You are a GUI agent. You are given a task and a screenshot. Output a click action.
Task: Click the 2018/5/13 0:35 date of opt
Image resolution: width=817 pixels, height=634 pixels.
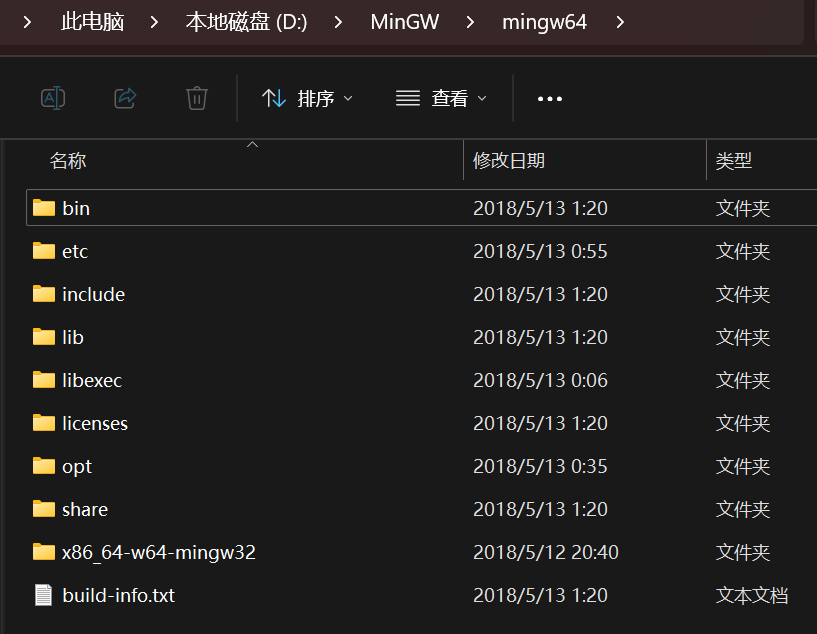point(540,466)
